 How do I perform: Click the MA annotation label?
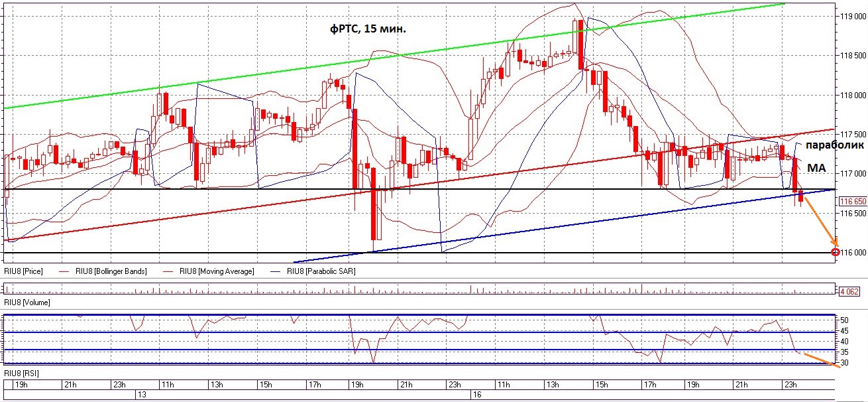(x=816, y=168)
